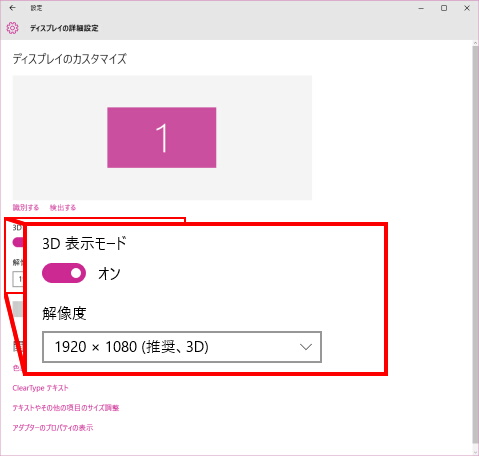
Task: Click the 検出する link
Action: pos(63,208)
